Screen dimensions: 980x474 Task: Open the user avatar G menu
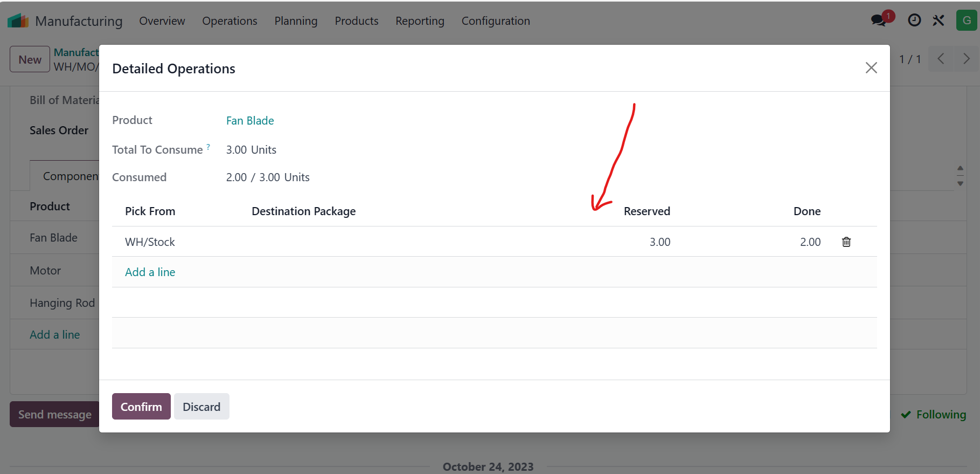tap(967, 20)
